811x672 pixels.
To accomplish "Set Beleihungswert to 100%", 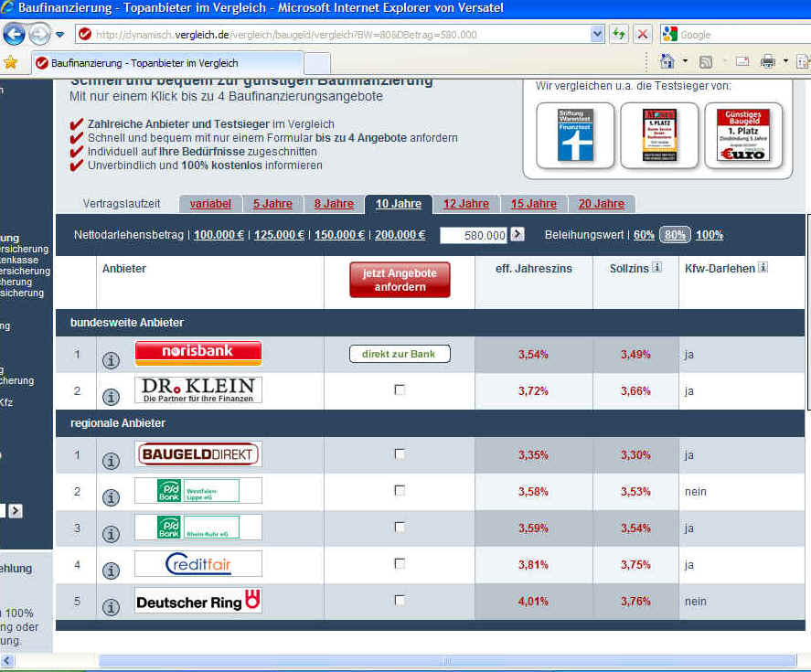I will pyautogui.click(x=710, y=235).
